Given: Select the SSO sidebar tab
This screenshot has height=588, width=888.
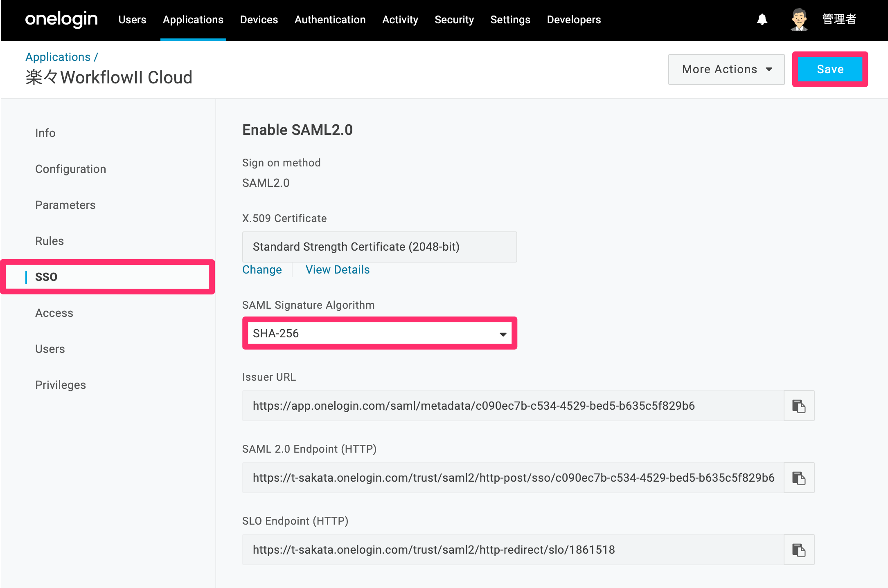Looking at the screenshot, I should tap(108, 277).
